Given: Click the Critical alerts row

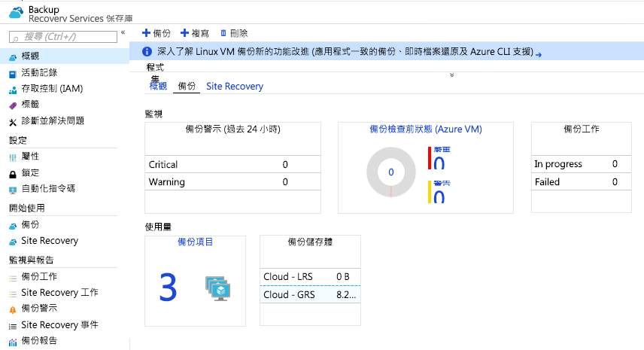Looking at the screenshot, I should pyautogui.click(x=232, y=164).
